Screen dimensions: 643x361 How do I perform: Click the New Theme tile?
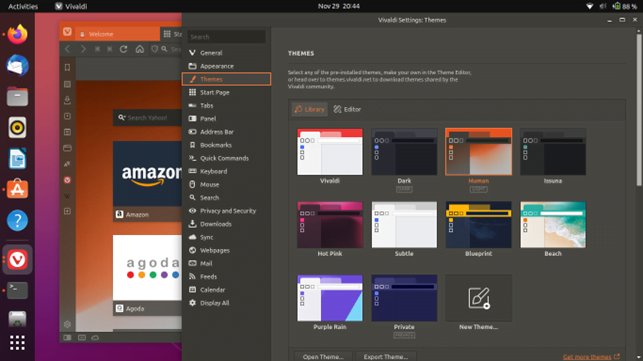(x=479, y=298)
